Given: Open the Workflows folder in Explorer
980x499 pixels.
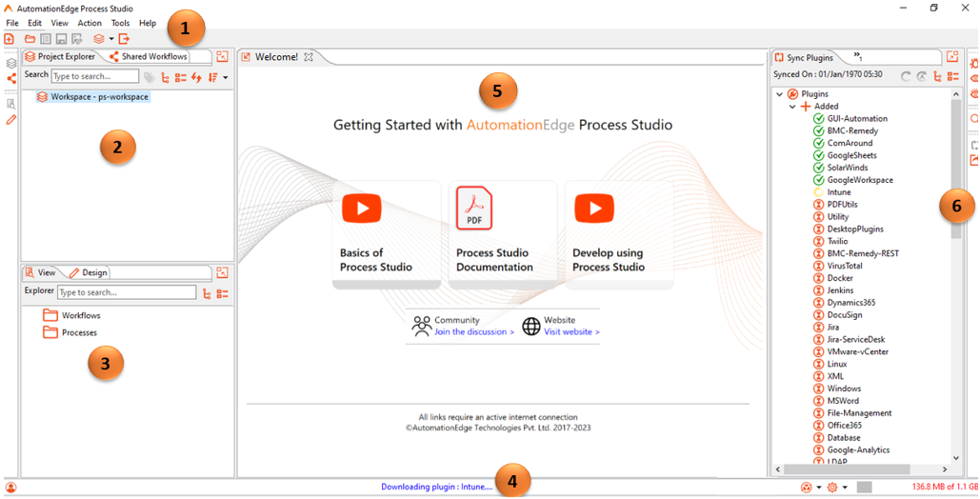Looking at the screenshot, I should (x=80, y=315).
